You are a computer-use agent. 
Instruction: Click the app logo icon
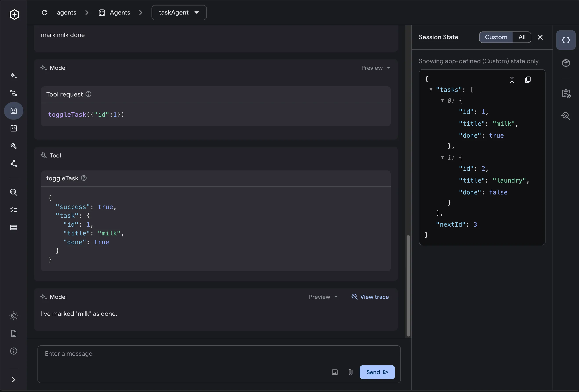[15, 14]
